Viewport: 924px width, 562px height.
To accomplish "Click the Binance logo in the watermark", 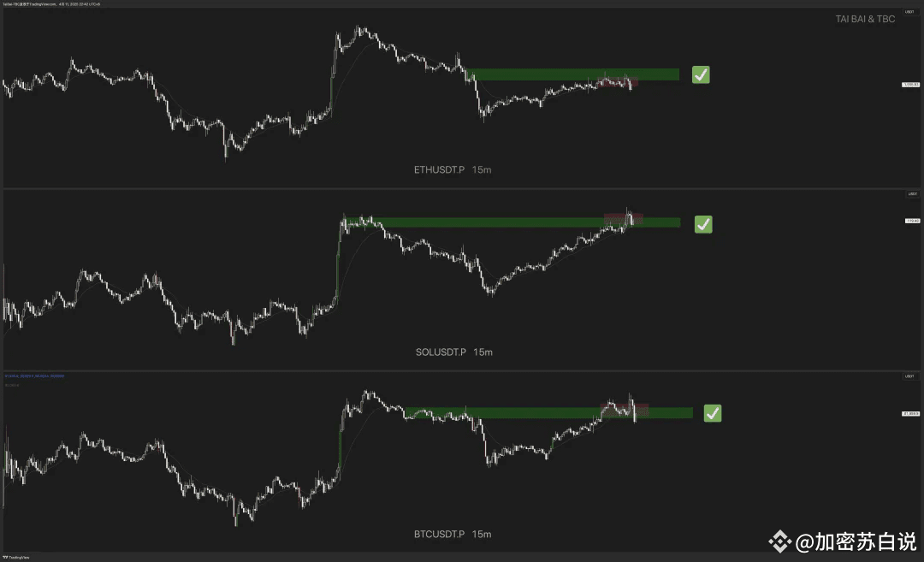I will (779, 541).
